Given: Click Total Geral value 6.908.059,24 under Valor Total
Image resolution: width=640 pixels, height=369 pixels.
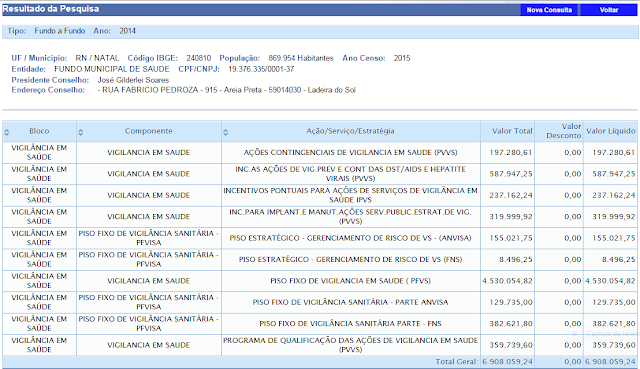Looking at the screenshot, I should tap(507, 362).
